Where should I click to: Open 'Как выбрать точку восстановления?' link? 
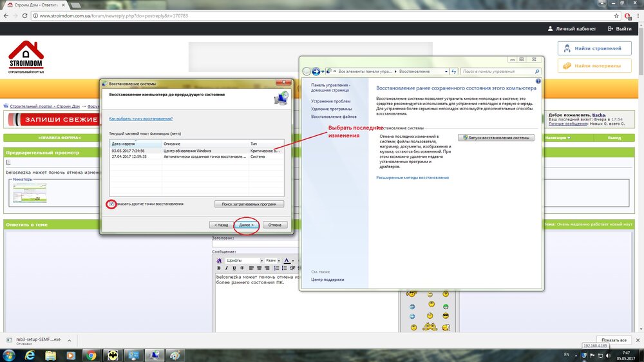click(x=140, y=119)
